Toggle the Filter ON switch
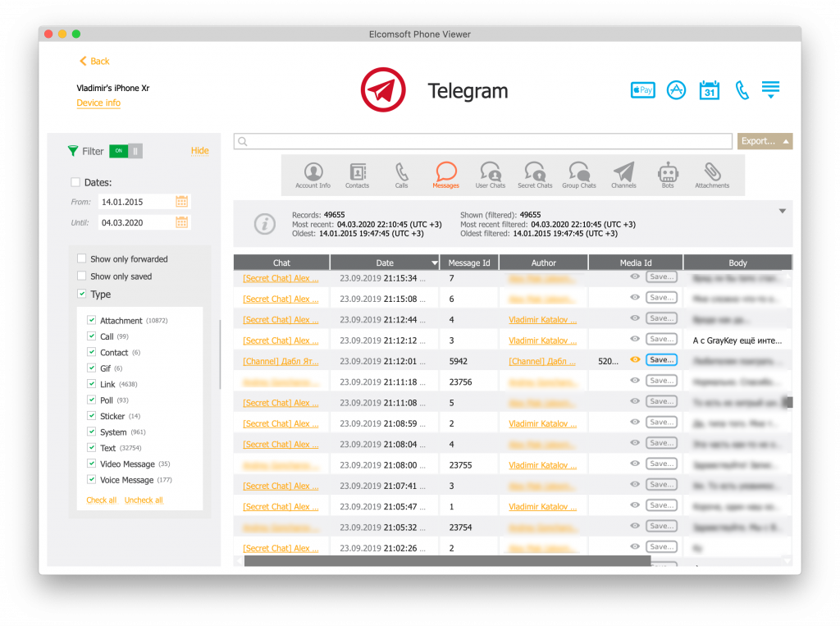Viewport: 840px width, 626px height. point(126,151)
